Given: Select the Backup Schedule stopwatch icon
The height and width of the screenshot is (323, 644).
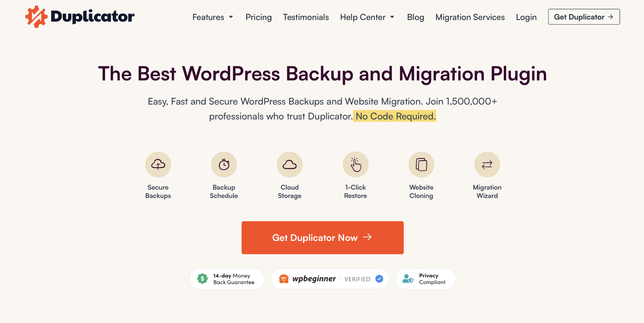Looking at the screenshot, I should [x=224, y=164].
